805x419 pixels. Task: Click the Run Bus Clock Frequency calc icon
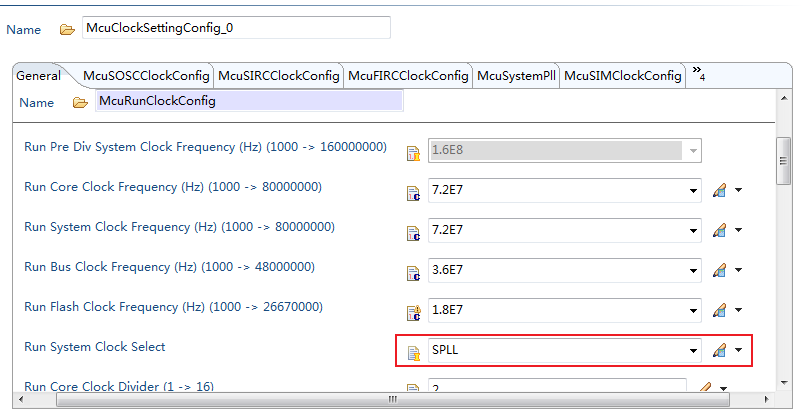(x=413, y=273)
